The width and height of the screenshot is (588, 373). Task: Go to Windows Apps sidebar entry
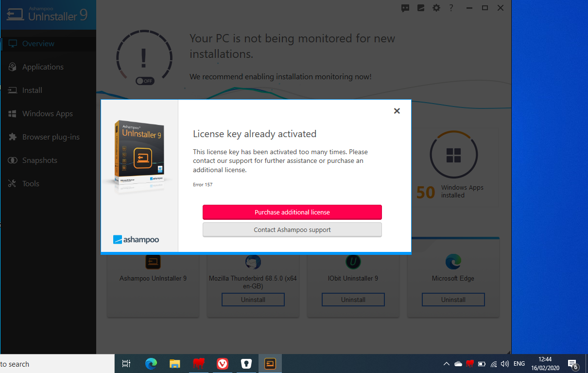[48, 114]
